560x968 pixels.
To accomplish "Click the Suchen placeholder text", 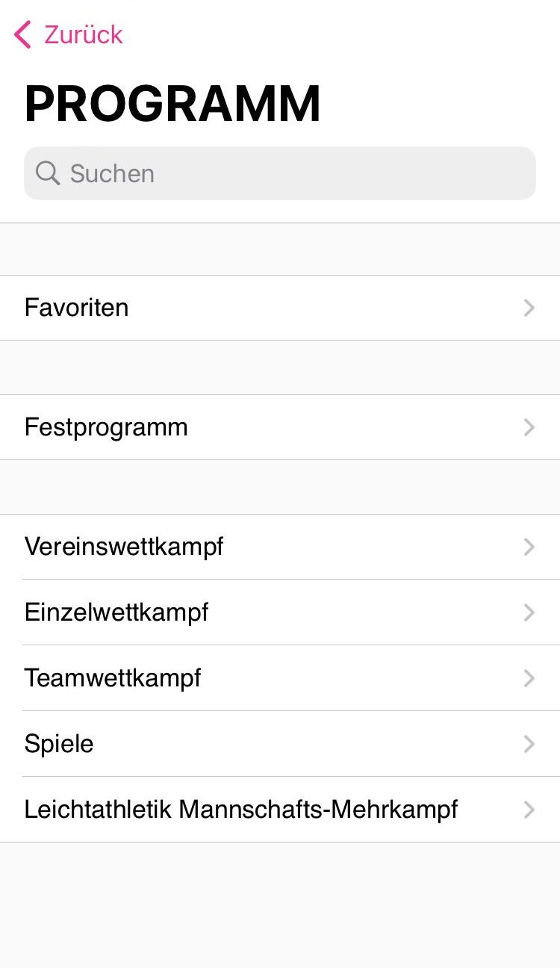I will [x=112, y=173].
